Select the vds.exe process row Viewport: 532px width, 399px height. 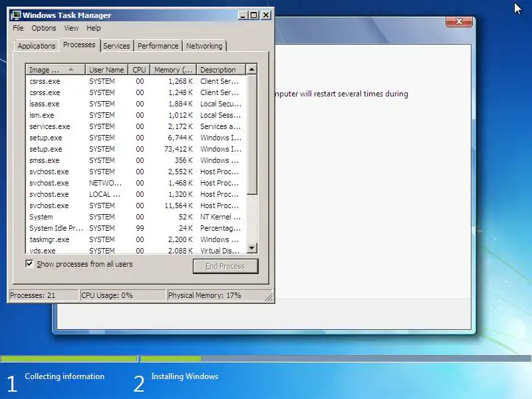[x=136, y=250]
